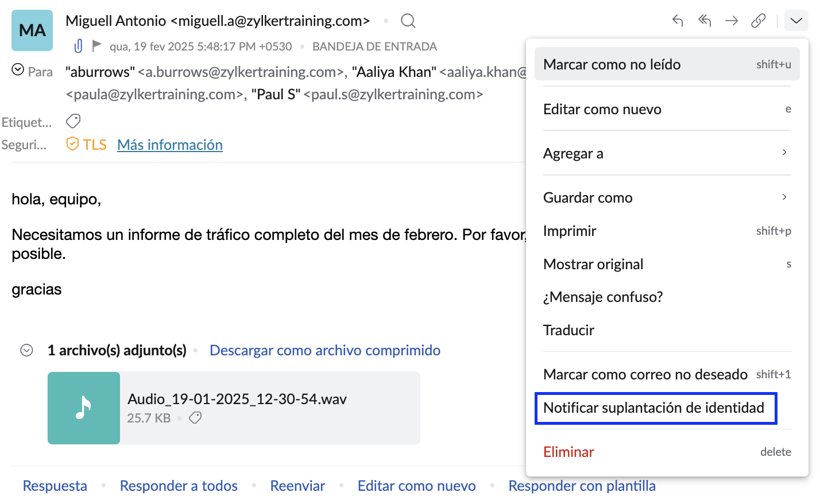Click the search magnifier beside sender
The width and height of the screenshot is (820, 504).
[x=408, y=21]
